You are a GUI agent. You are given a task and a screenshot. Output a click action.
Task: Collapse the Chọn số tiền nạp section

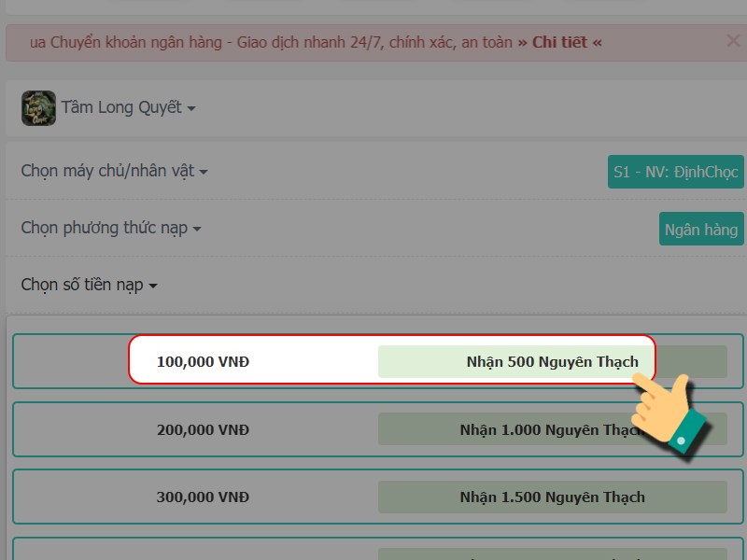coord(89,285)
